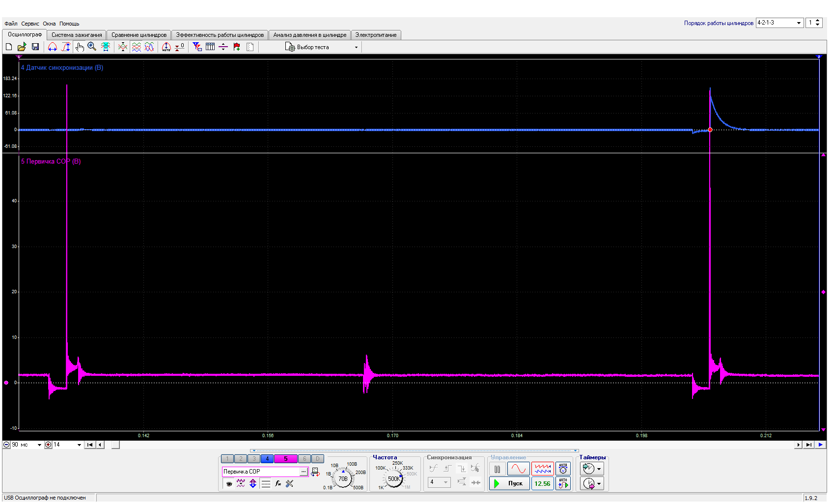Switch to Система зажигания tab
The image size is (833, 504).
pos(77,35)
